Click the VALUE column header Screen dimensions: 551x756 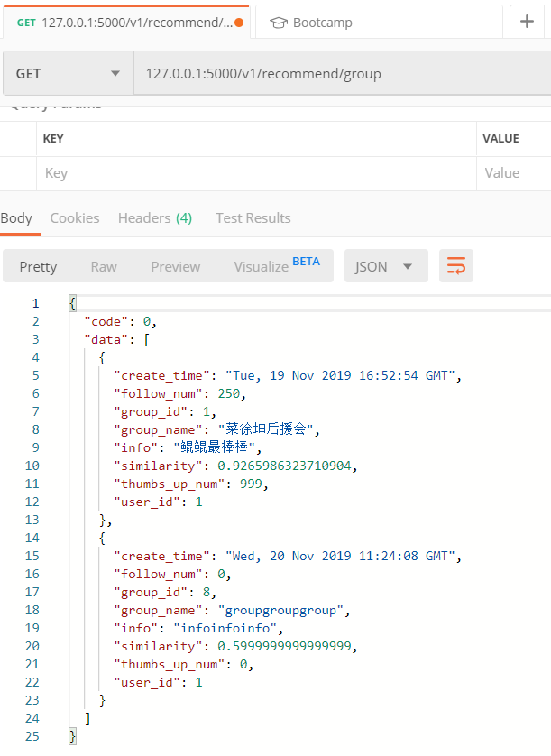pos(500,139)
